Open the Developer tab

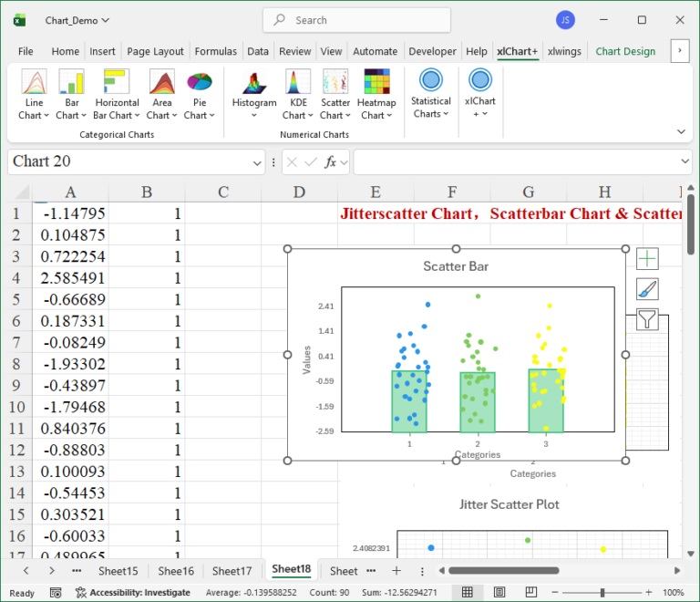(x=432, y=51)
